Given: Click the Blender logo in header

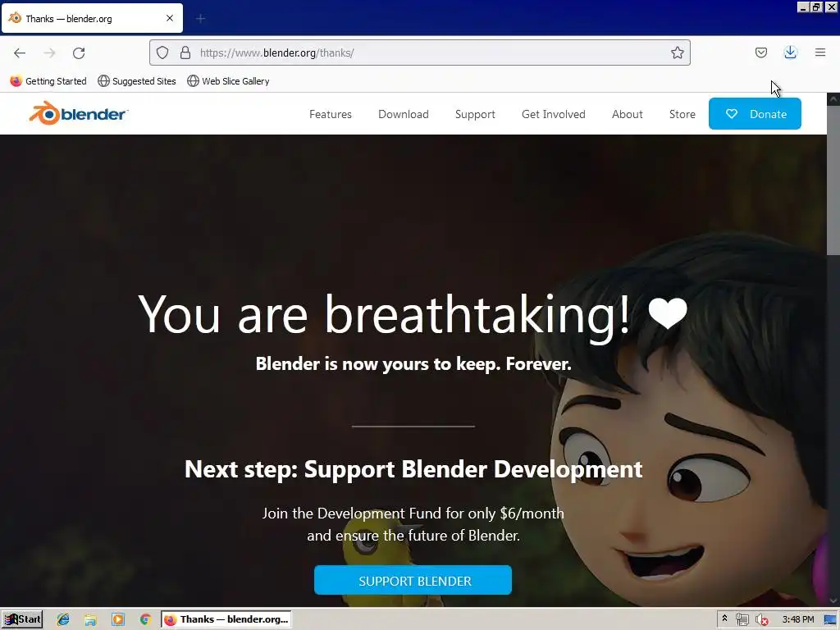Looking at the screenshot, I should [x=79, y=113].
